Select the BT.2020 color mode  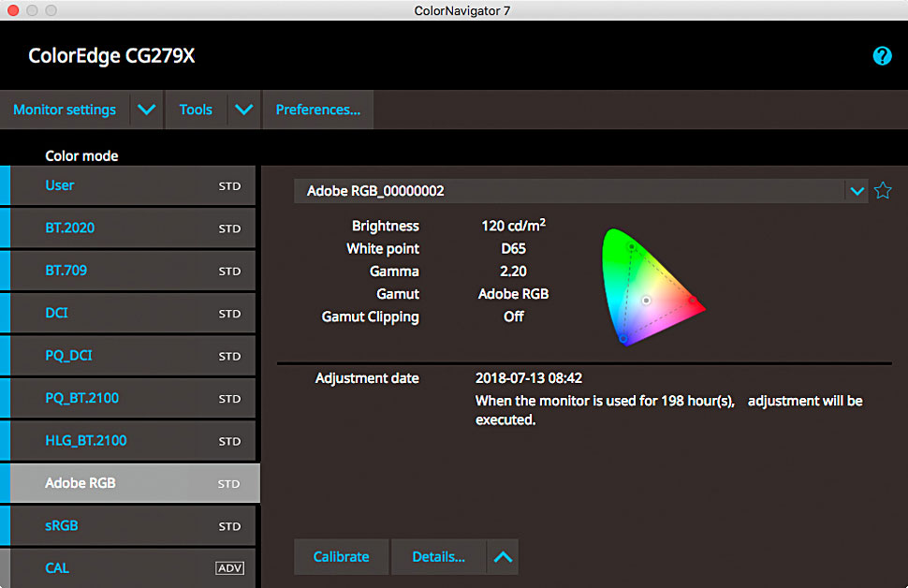click(x=128, y=228)
